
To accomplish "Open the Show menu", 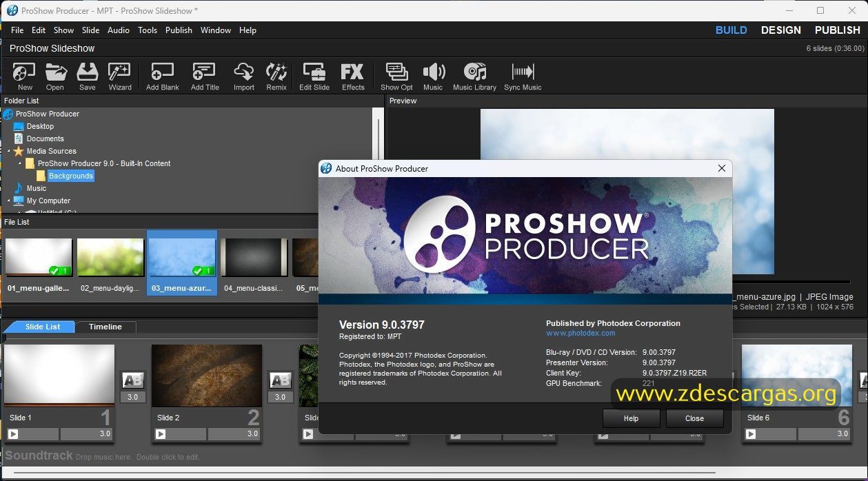I will [63, 30].
